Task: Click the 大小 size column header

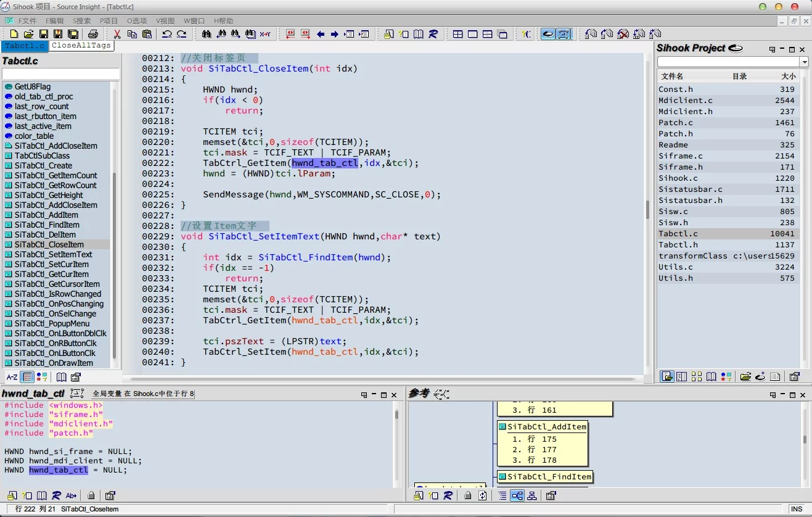Action: tap(788, 77)
